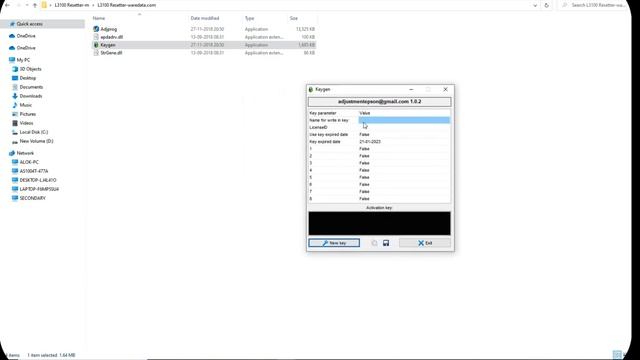This screenshot has width=640, height=360.
Task: Click the floppy disk save icon in Keygen
Action: pos(386,243)
